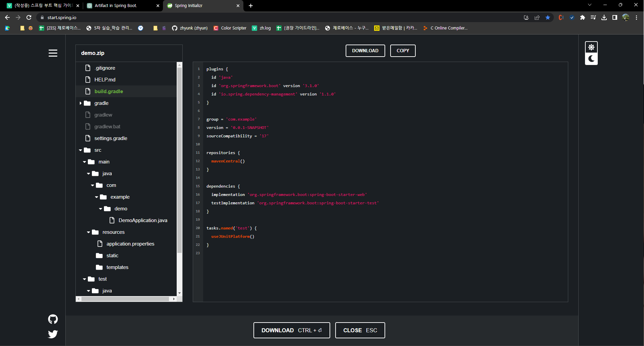Image resolution: width=644 pixels, height=346 pixels.
Task: Expand the gradle folder arrow
Action: (x=80, y=103)
